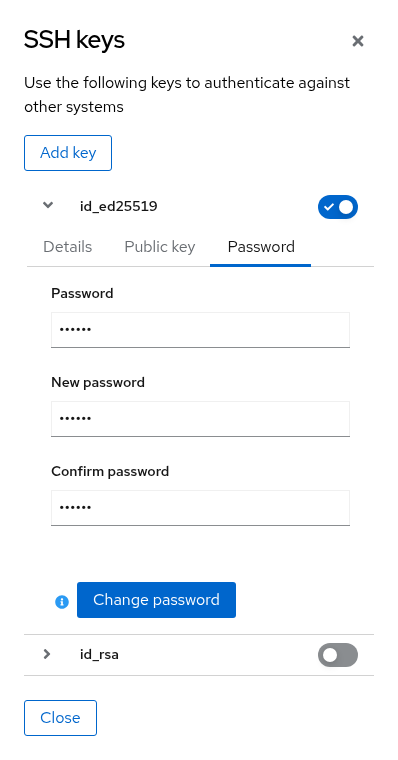This screenshot has width=398, height=760.
Task: Enable the id_rsa key toggle
Action: coord(338,655)
